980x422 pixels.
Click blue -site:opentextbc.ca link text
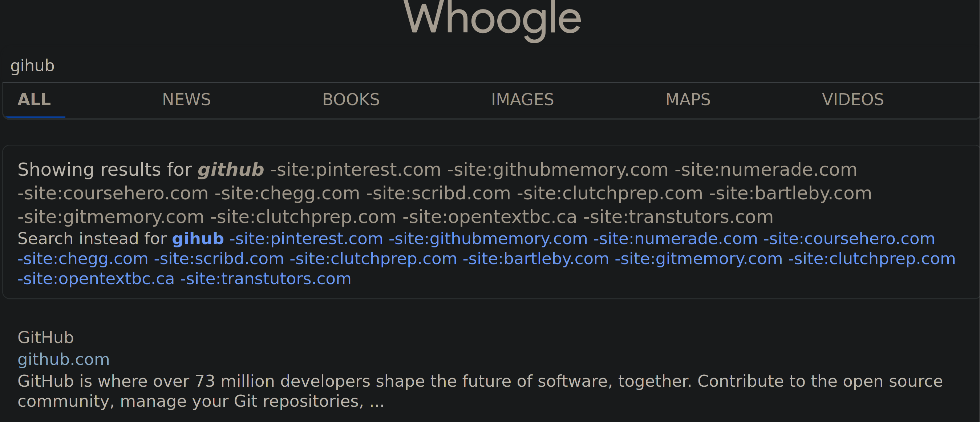point(96,279)
